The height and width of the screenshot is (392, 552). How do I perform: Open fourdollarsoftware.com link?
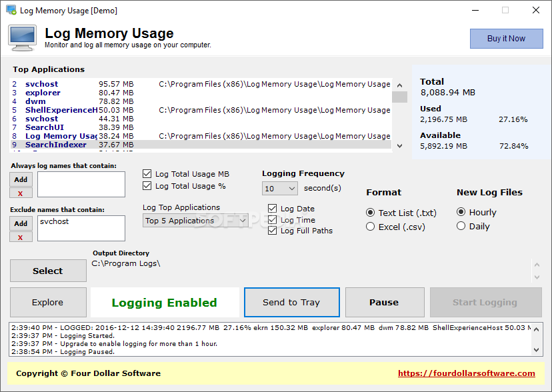click(467, 373)
